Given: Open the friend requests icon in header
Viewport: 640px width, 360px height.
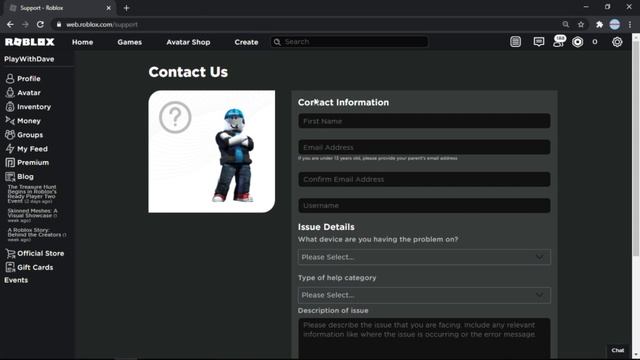Looking at the screenshot, I should (x=559, y=41).
